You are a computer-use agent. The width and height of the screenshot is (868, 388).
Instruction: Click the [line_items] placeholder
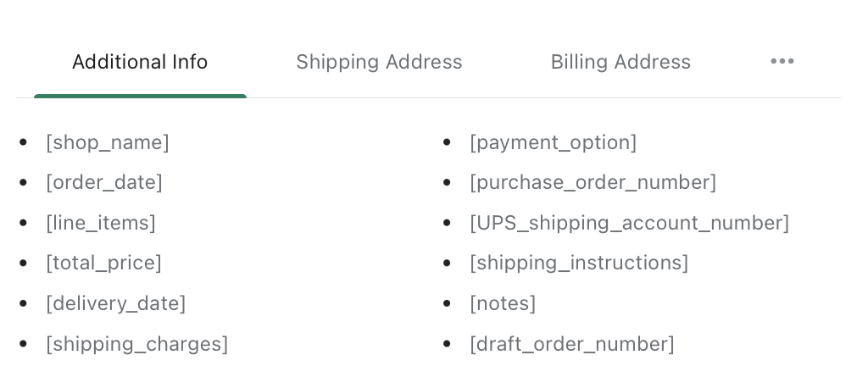click(x=101, y=223)
